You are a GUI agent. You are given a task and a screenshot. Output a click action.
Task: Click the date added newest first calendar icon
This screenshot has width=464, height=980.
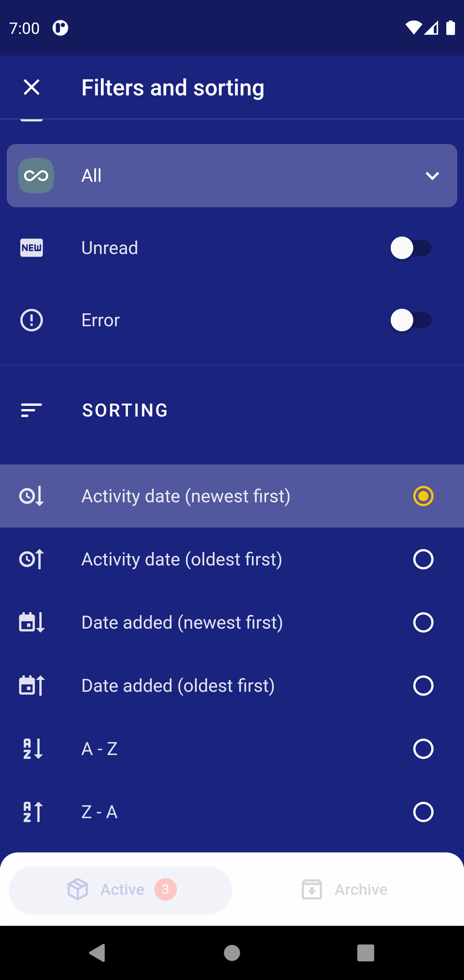32,622
